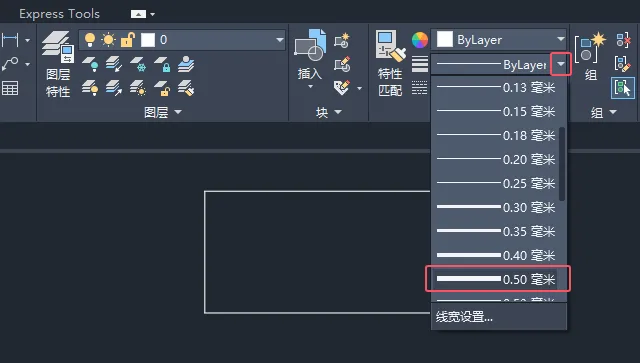Click the Ungroup icon
This screenshot has height=363, width=640.
623,40
